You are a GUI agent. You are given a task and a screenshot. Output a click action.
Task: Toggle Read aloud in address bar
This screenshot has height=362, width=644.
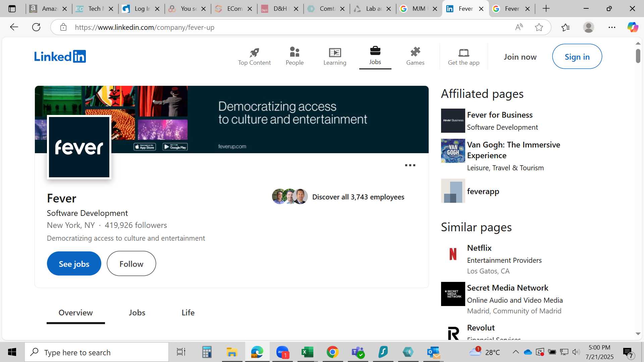point(519,27)
